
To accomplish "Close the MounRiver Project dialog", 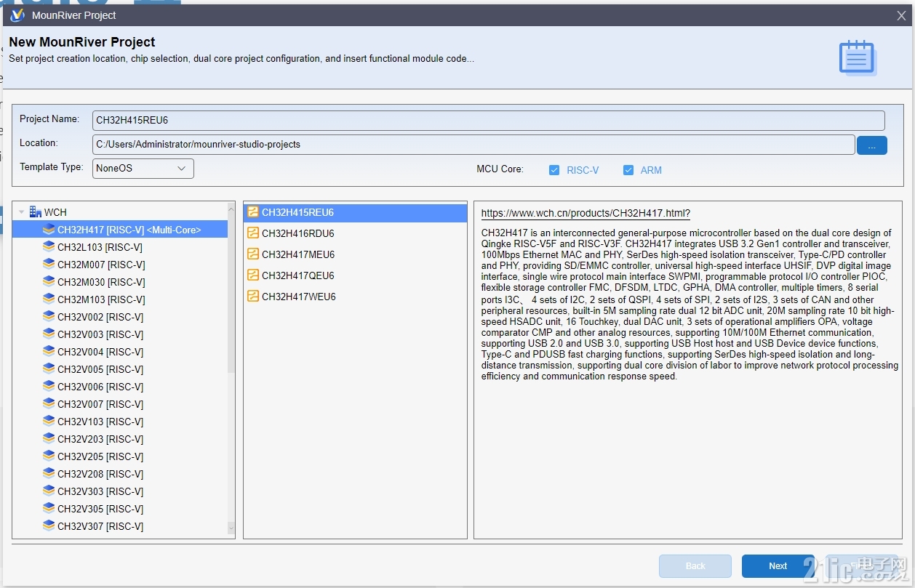I will point(901,15).
